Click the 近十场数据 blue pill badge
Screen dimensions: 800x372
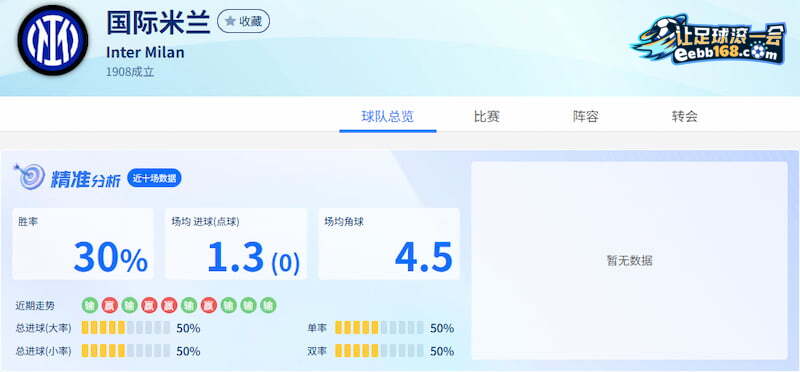[x=154, y=178]
